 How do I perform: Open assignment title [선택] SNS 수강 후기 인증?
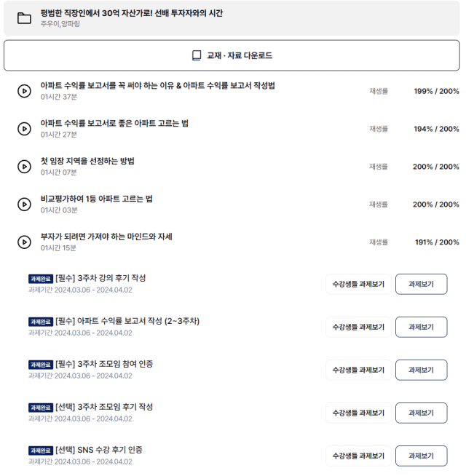tap(99, 450)
